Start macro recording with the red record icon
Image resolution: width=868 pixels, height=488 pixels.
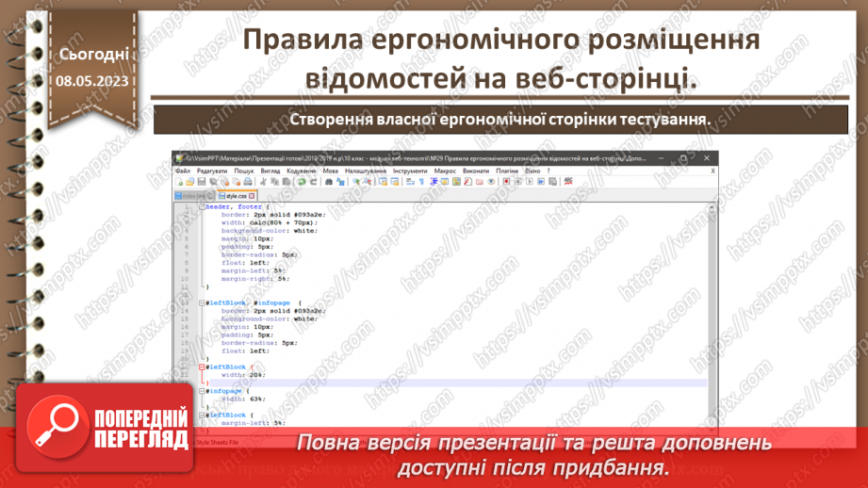click(506, 181)
